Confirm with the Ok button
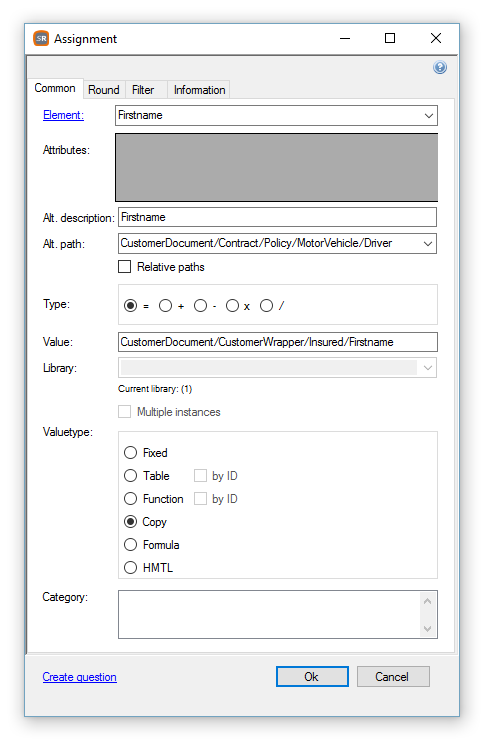 (x=312, y=677)
